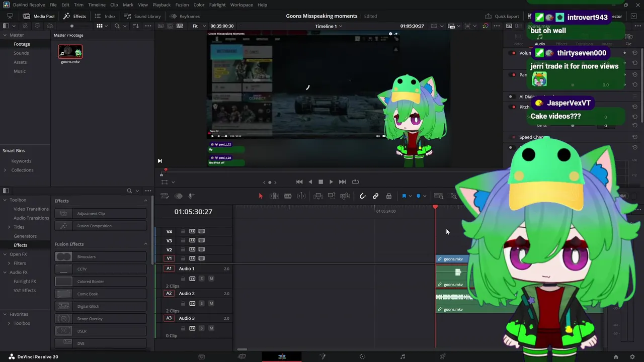Select the arrow Selection Mode tool
This screenshot has height=362, width=644.
coord(261,196)
